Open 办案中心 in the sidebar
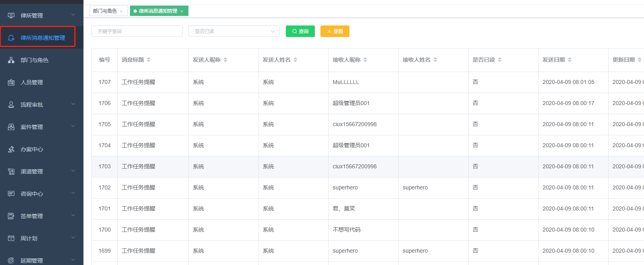The image size is (644, 265). point(42,149)
